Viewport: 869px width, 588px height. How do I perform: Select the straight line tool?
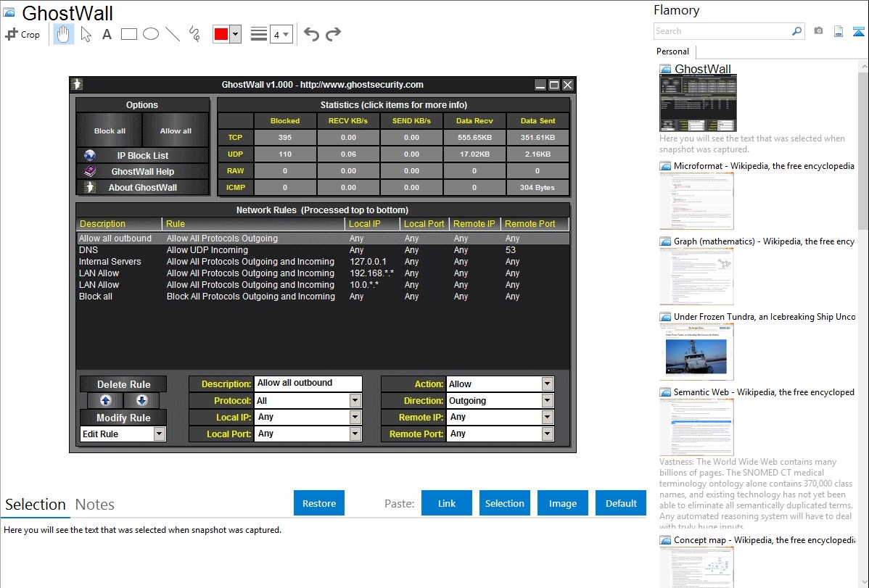point(173,34)
